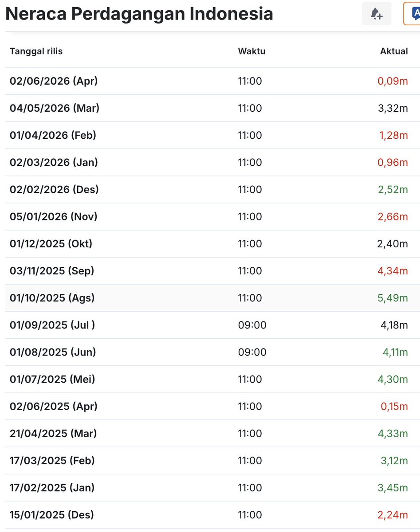Image resolution: width=420 pixels, height=532 pixels.
Task: Click the 4,34m actual value for Sep
Action: point(393,270)
